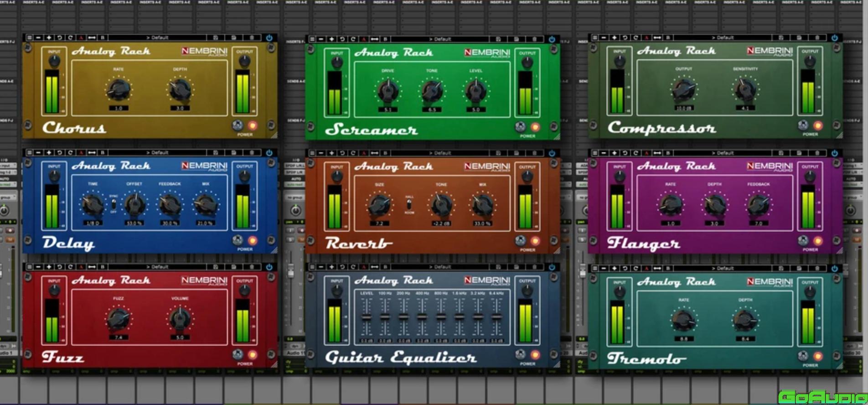Undo the last change in Tremolo plugin
868x405 pixels.
point(625,268)
